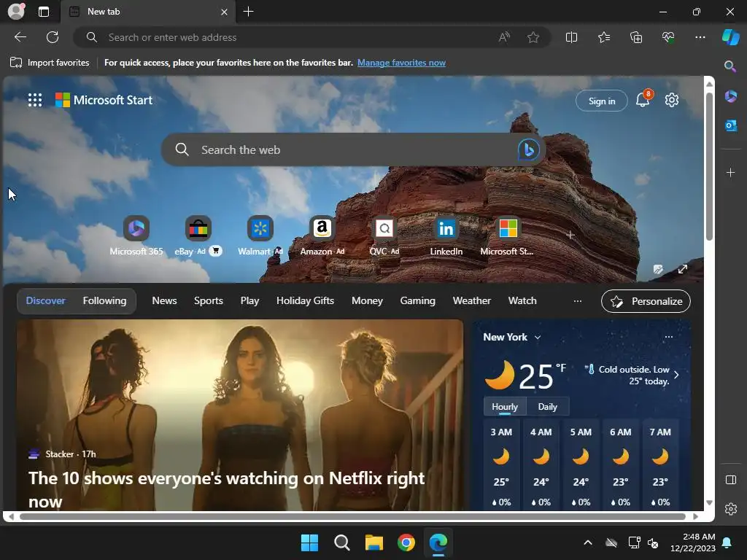Open the Weather category
Image resolution: width=747 pixels, height=560 pixels.
(x=472, y=300)
